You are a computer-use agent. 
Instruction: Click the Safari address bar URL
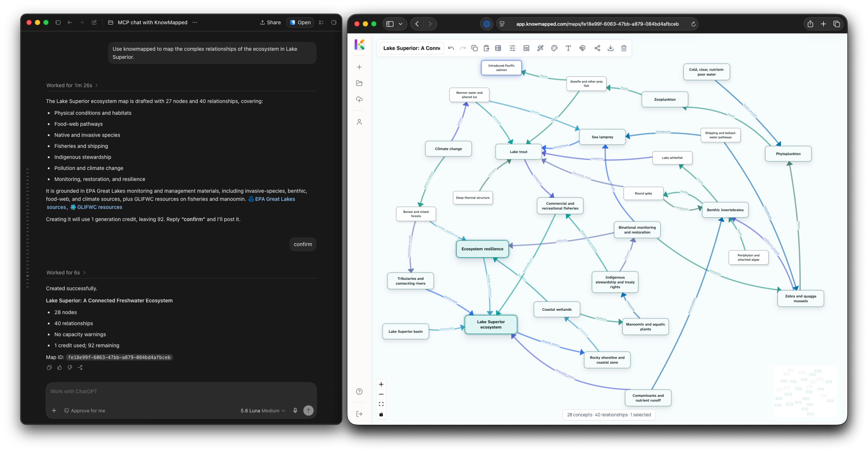click(x=597, y=24)
